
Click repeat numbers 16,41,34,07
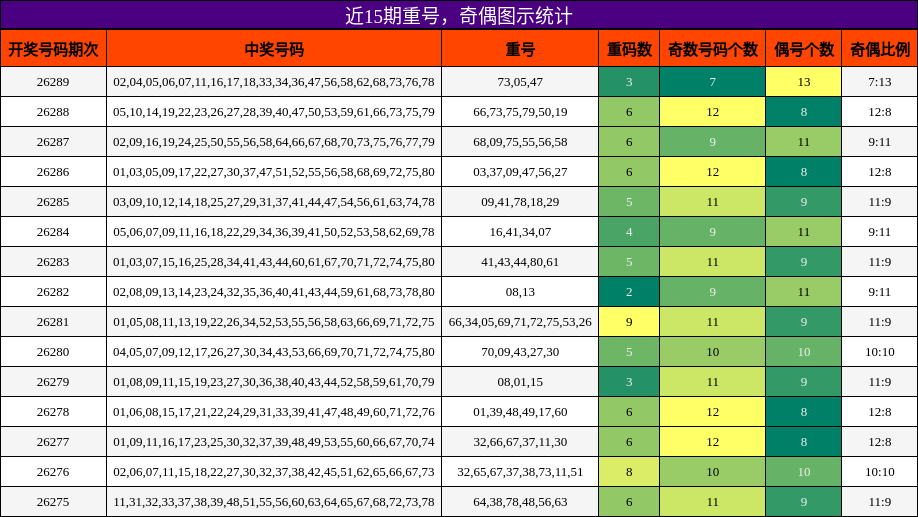tap(520, 232)
